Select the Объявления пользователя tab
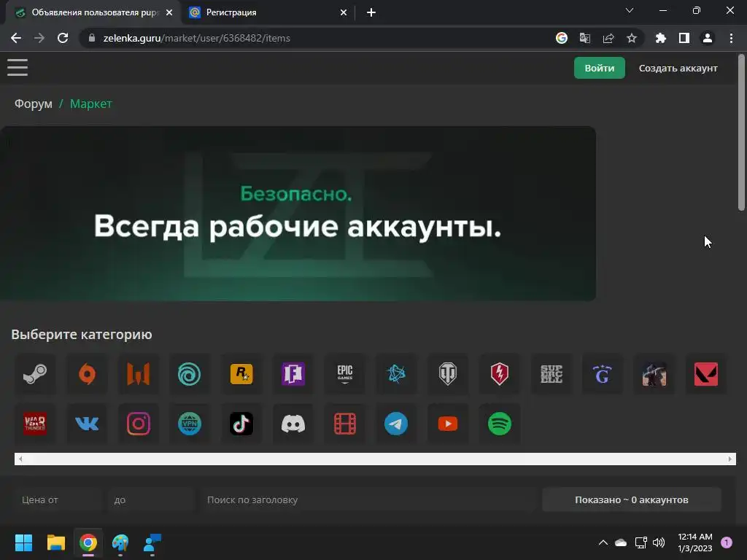 [x=94, y=12]
